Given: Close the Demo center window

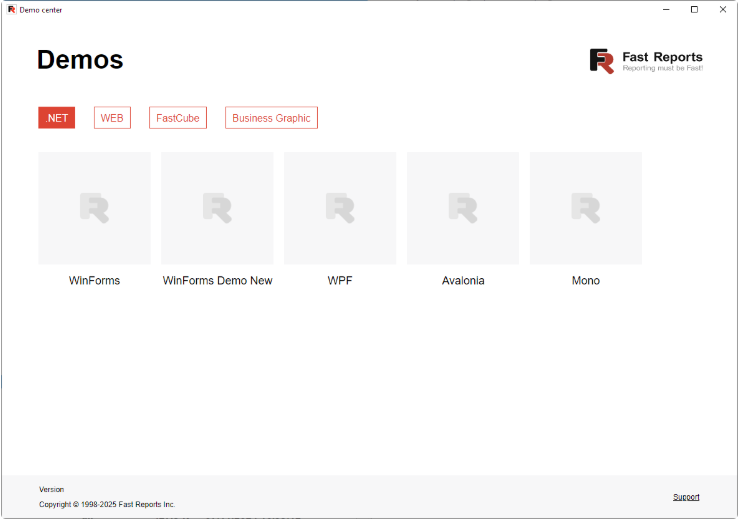Looking at the screenshot, I should click(722, 9).
